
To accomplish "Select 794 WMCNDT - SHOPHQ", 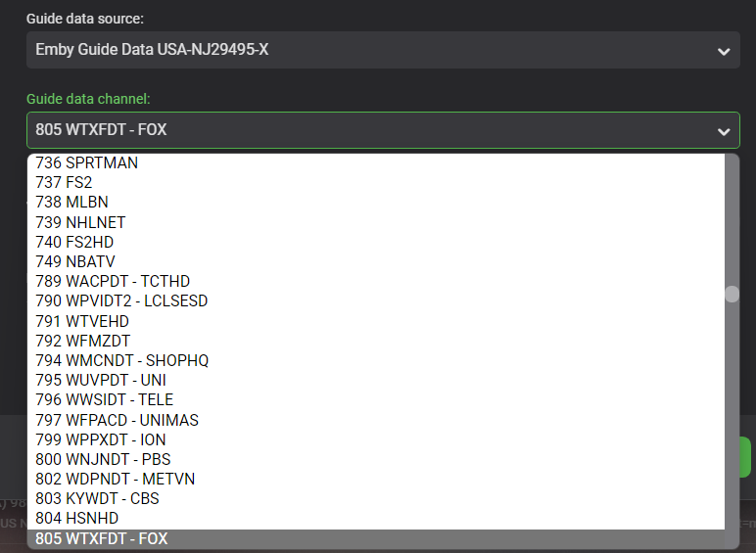I will point(376,360).
